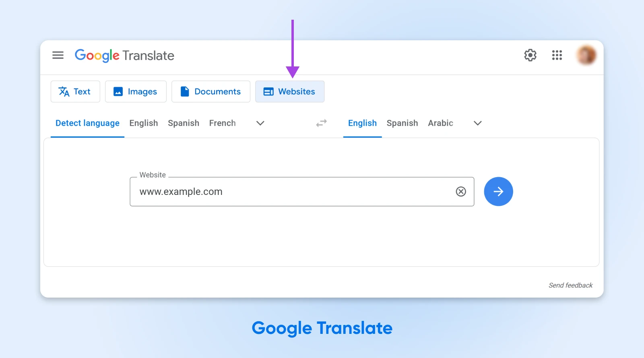Expand the source language list
Screen dimensions: 644x358
click(x=260, y=123)
